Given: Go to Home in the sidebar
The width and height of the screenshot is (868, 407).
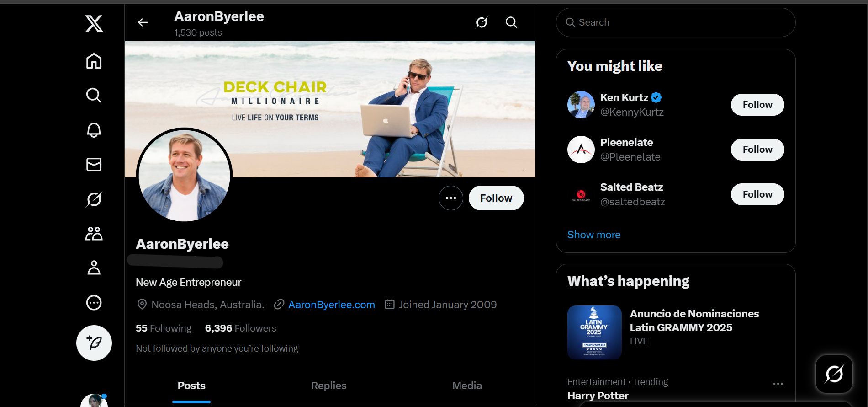Looking at the screenshot, I should click(94, 61).
